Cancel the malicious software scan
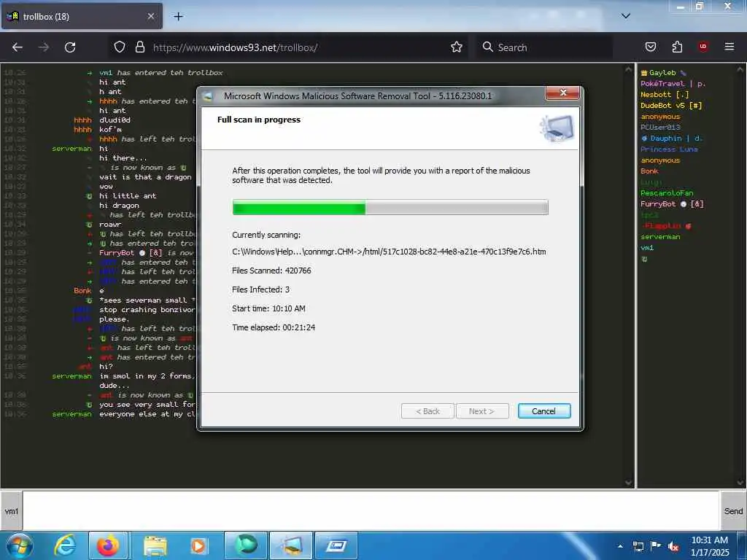 (x=543, y=411)
